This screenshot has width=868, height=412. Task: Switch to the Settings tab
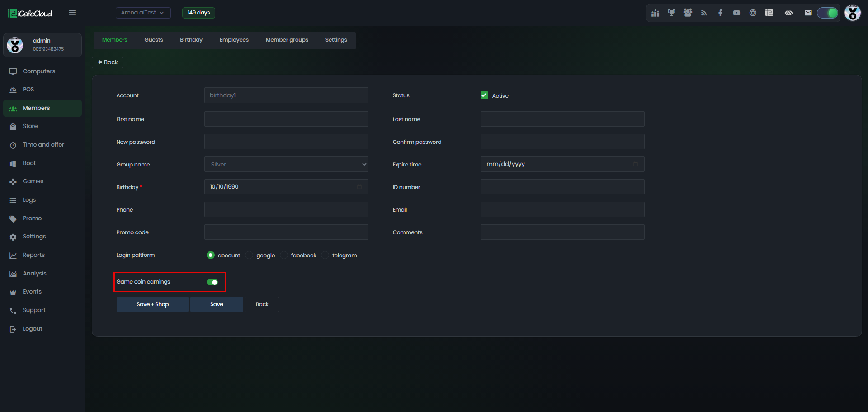coord(336,40)
